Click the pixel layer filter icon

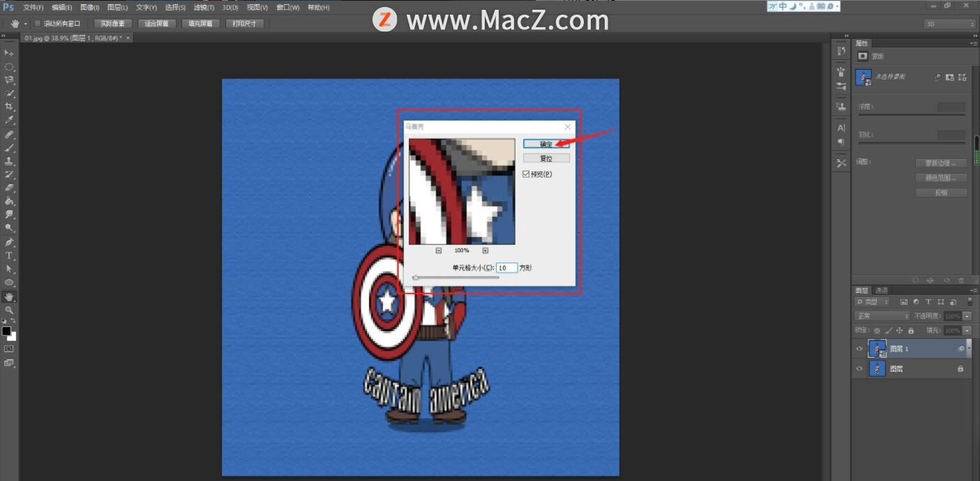click(x=903, y=302)
